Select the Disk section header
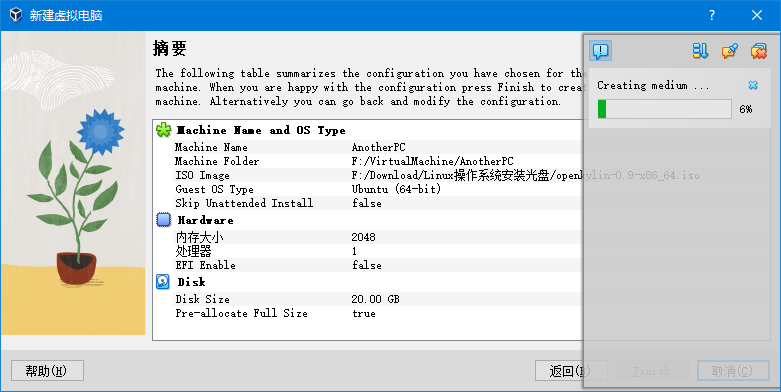This screenshot has height=392, width=781. click(x=191, y=281)
